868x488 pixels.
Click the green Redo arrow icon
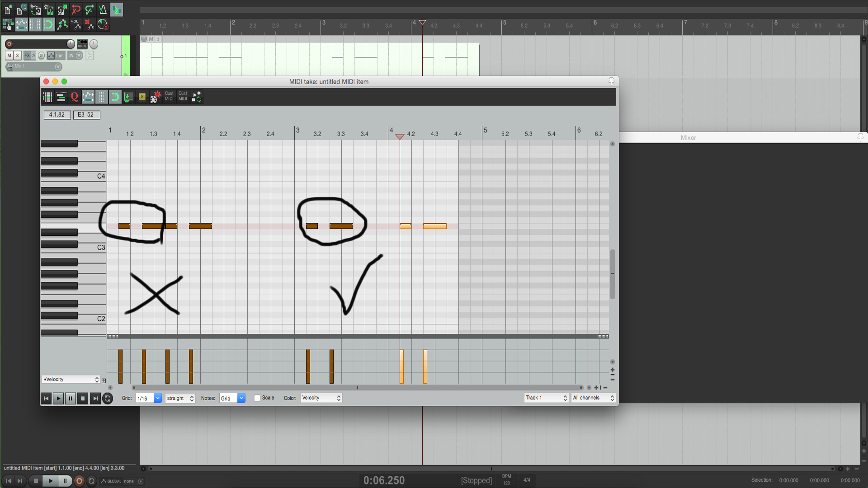[x=89, y=9]
